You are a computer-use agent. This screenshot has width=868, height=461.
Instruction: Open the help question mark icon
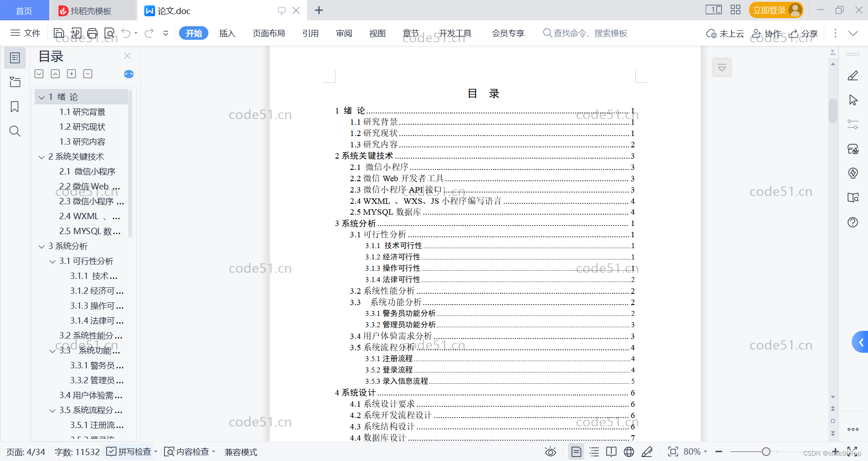point(853,222)
